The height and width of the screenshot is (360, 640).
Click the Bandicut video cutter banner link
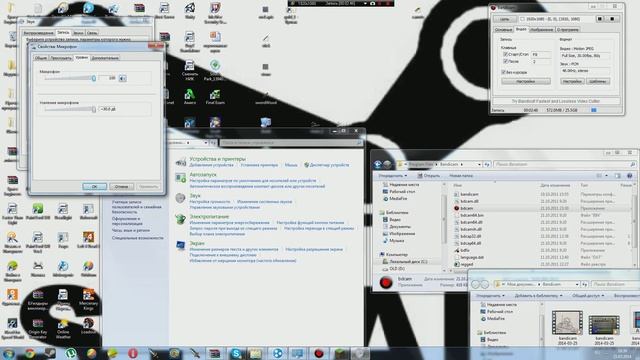556,101
